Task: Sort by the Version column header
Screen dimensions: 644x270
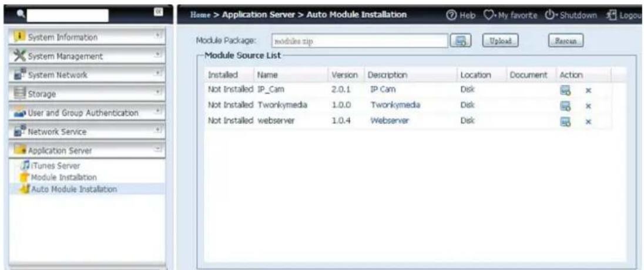Action: (x=345, y=75)
